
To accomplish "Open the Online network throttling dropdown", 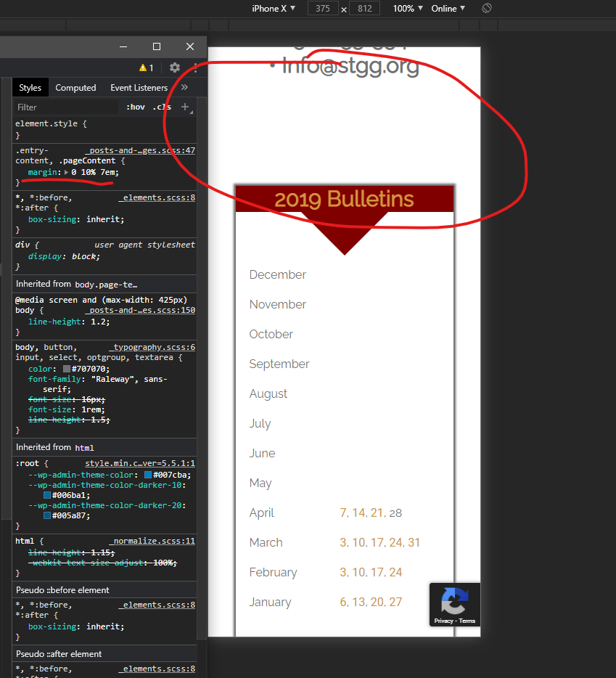I will point(448,9).
